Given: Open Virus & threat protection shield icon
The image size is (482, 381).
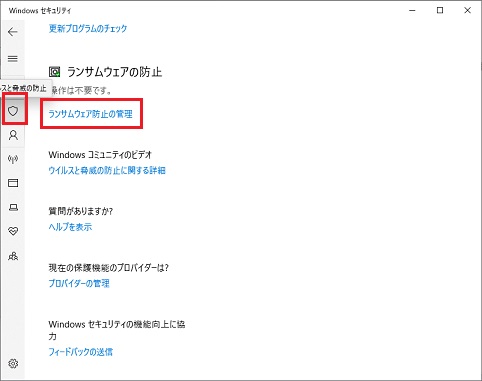Looking at the screenshot, I should pyautogui.click(x=13, y=111).
